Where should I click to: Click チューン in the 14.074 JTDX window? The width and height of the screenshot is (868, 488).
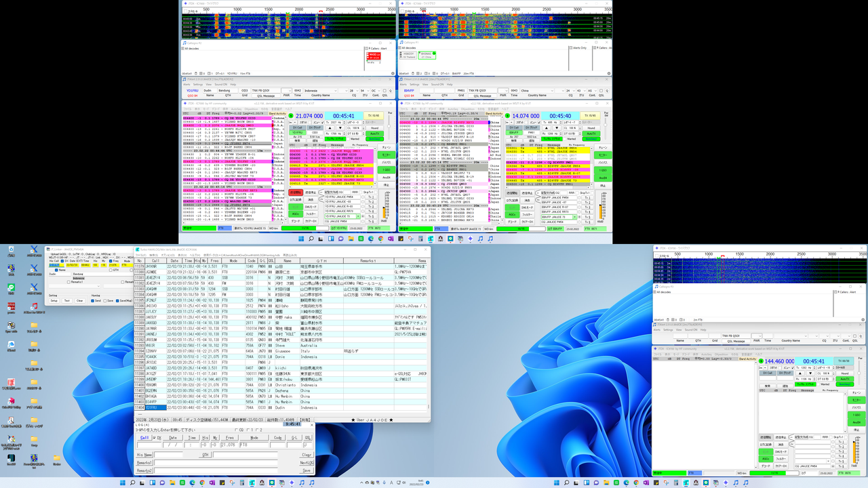[603, 148]
